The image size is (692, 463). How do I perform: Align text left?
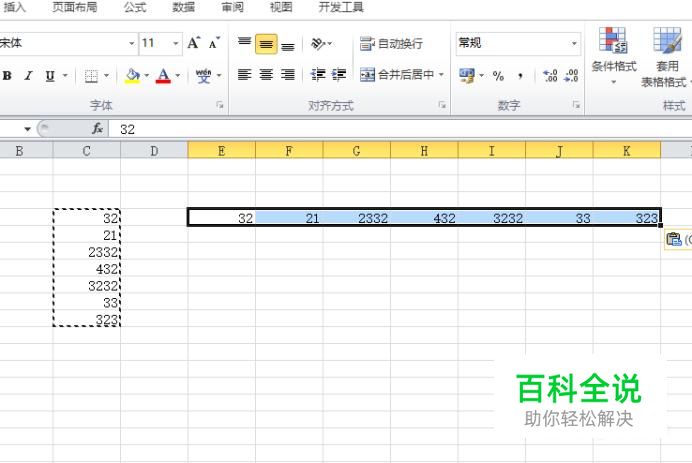click(244, 74)
